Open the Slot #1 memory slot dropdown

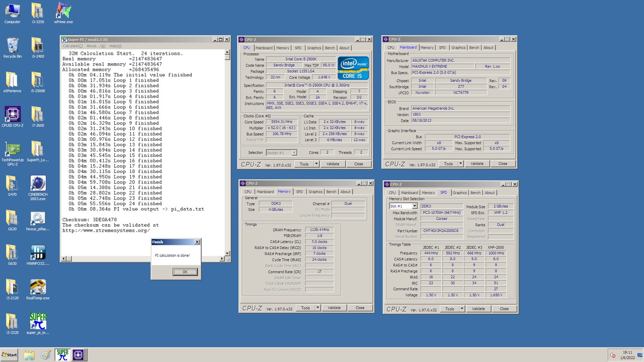(x=403, y=206)
